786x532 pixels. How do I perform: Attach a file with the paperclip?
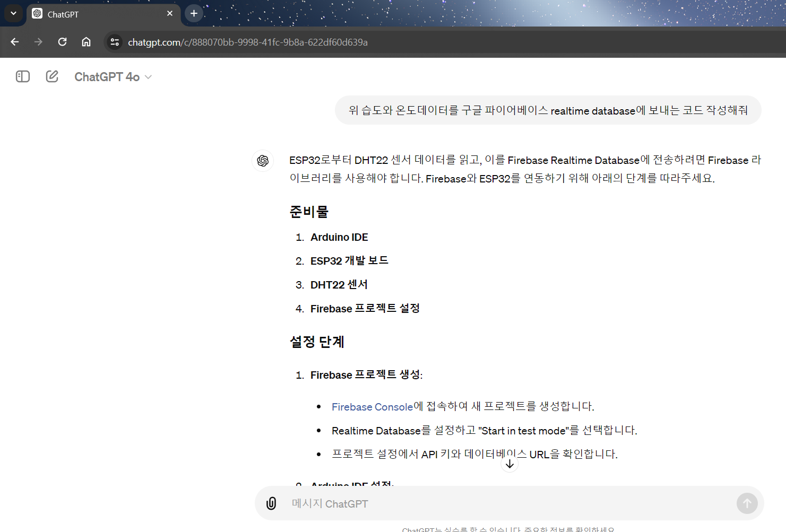click(271, 503)
